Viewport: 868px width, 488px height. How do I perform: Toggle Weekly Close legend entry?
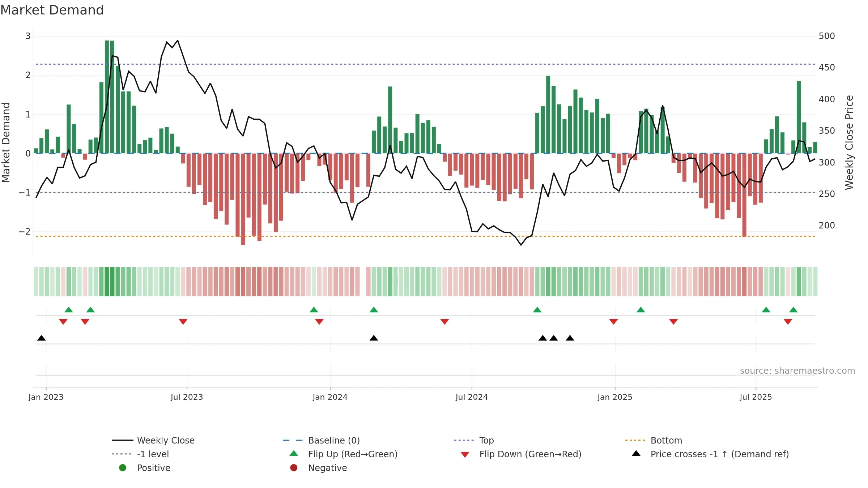point(153,440)
